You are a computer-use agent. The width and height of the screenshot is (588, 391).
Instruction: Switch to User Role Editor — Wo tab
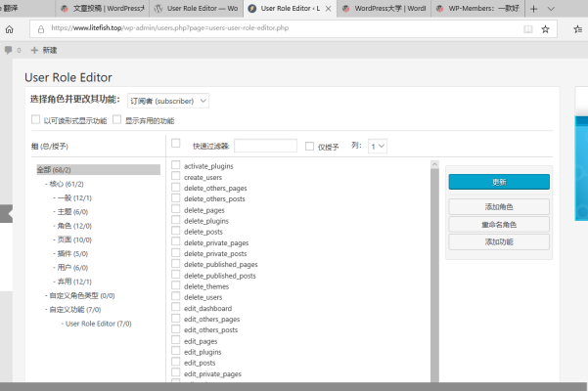(x=196, y=8)
